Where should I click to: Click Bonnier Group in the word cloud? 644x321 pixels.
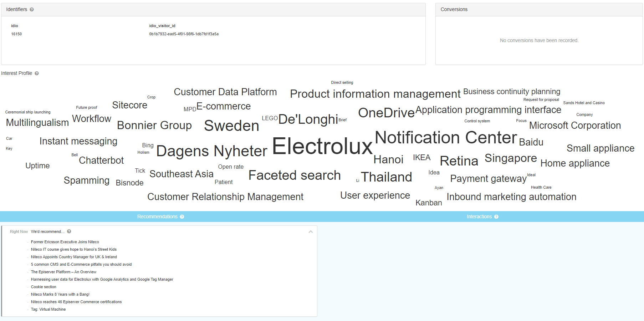pyautogui.click(x=154, y=125)
